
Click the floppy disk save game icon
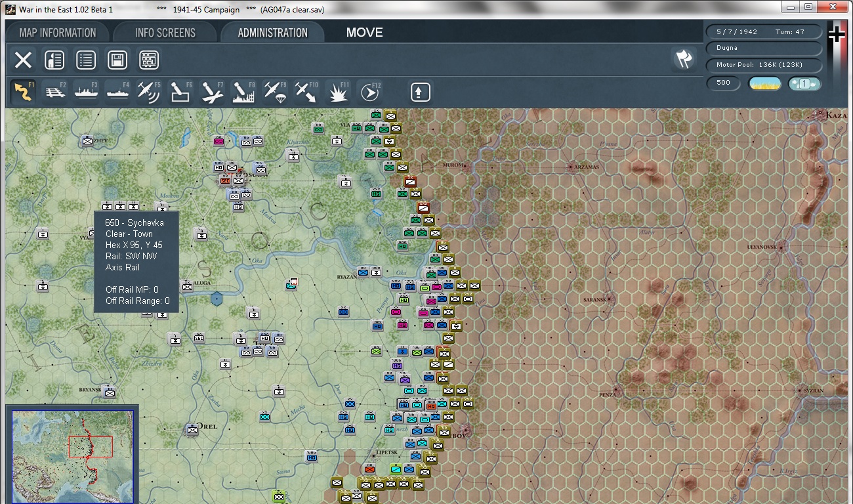117,60
